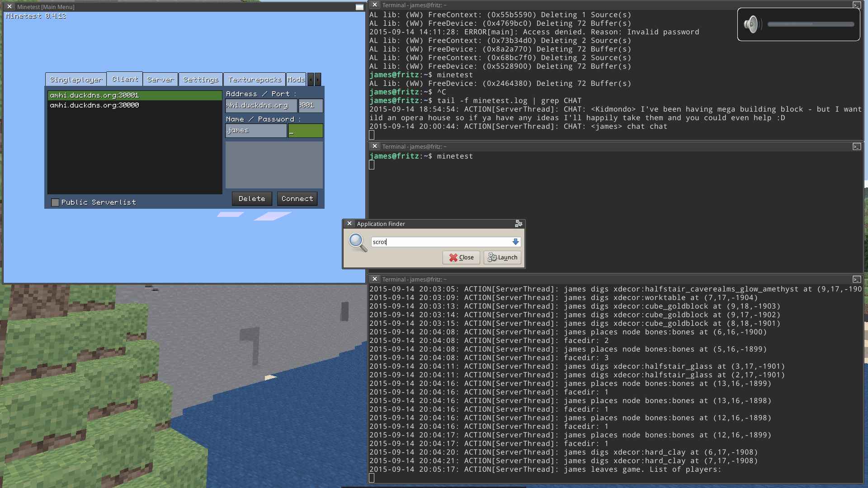Screen dimensions: 868x488
Task: Click the volume speaker icon in popup
Action: click(752, 24)
